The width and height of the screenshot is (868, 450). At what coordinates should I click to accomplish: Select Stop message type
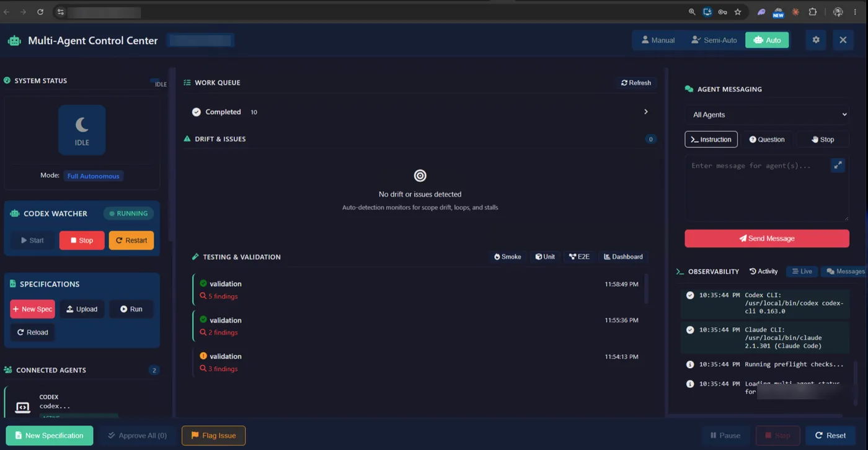coord(823,140)
